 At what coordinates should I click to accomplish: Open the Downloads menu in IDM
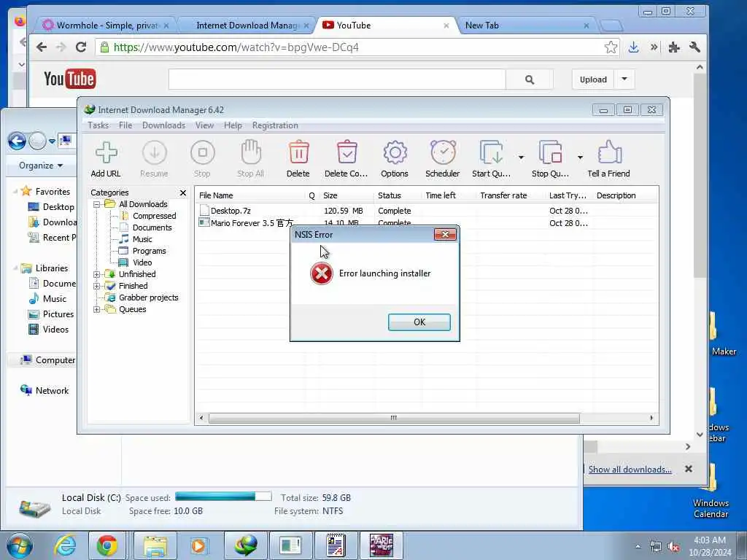(164, 125)
